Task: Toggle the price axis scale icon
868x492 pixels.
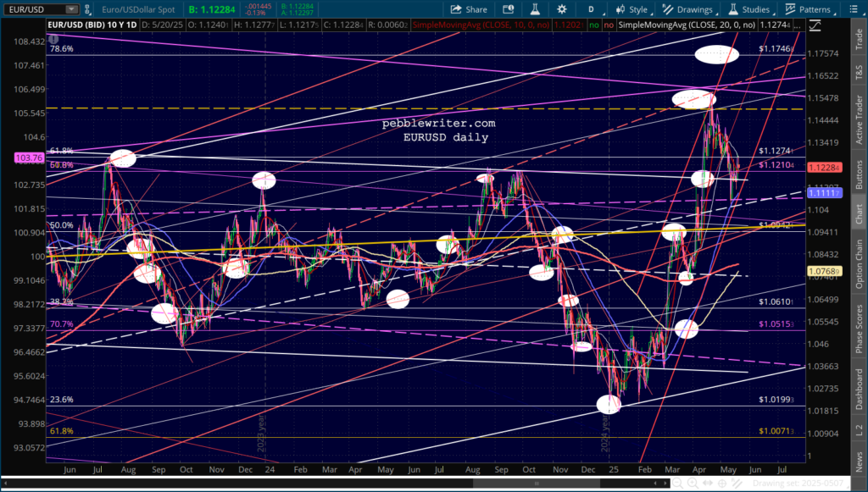Action: (x=815, y=25)
